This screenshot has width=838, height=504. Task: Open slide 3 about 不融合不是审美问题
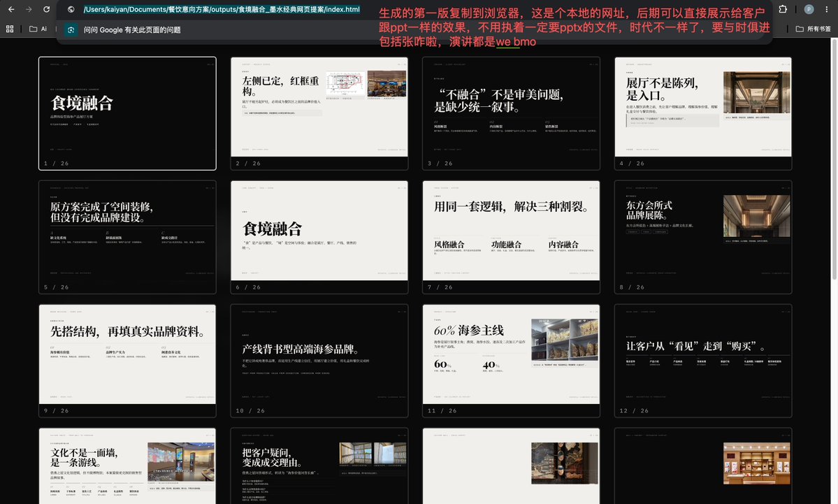point(511,113)
